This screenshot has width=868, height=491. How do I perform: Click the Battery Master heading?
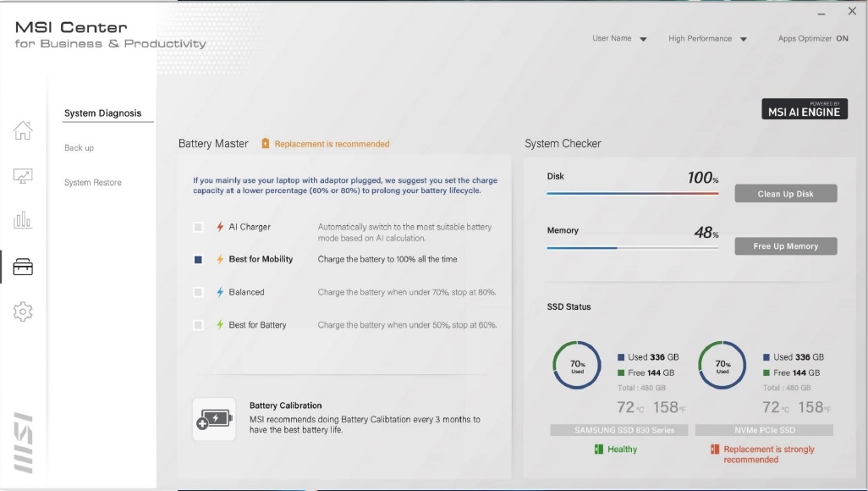tap(213, 144)
